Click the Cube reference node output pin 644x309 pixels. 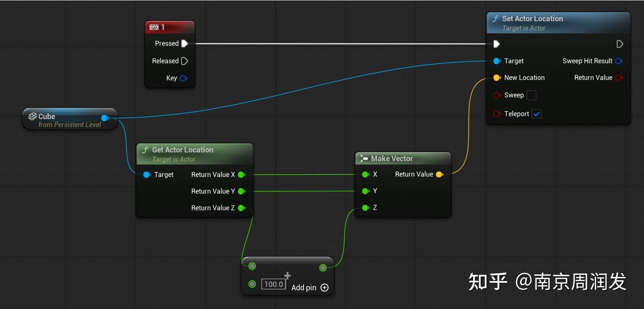(105, 118)
